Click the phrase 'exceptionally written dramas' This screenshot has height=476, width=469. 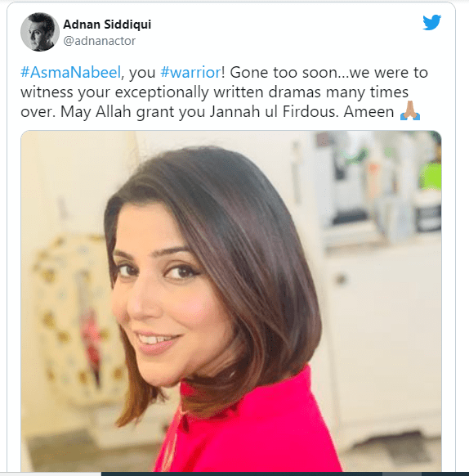pos(218,92)
